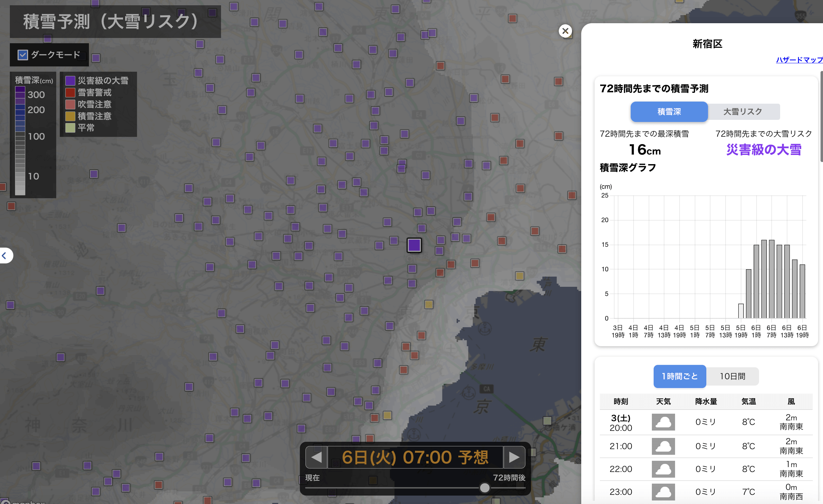Click the 災害級の大雪 legend color swatch

(x=70, y=81)
